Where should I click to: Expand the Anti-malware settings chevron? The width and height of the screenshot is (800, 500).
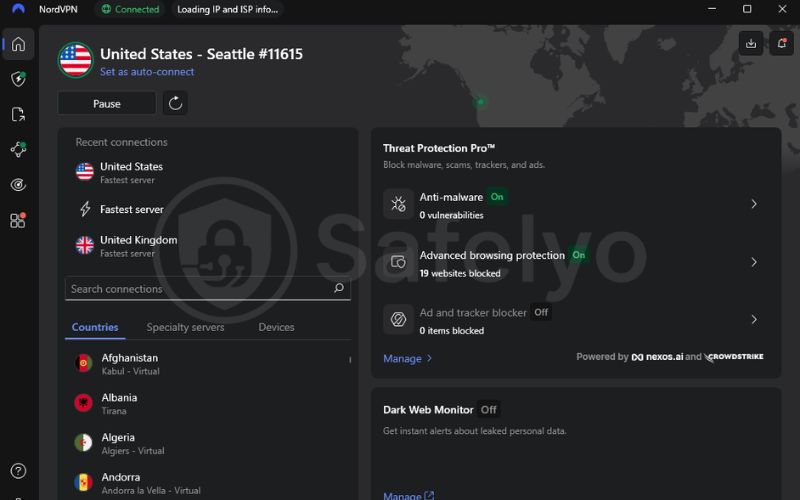click(x=754, y=204)
